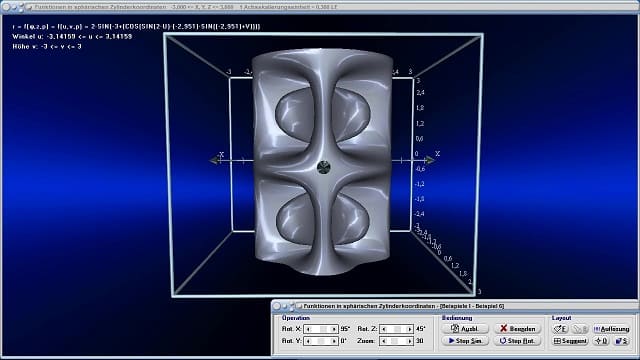Click the Zoom scrollbar thumb

click(394, 341)
